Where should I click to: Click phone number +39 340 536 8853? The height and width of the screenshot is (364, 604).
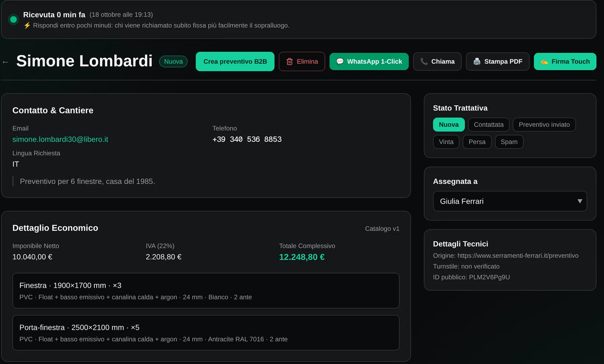point(247,139)
